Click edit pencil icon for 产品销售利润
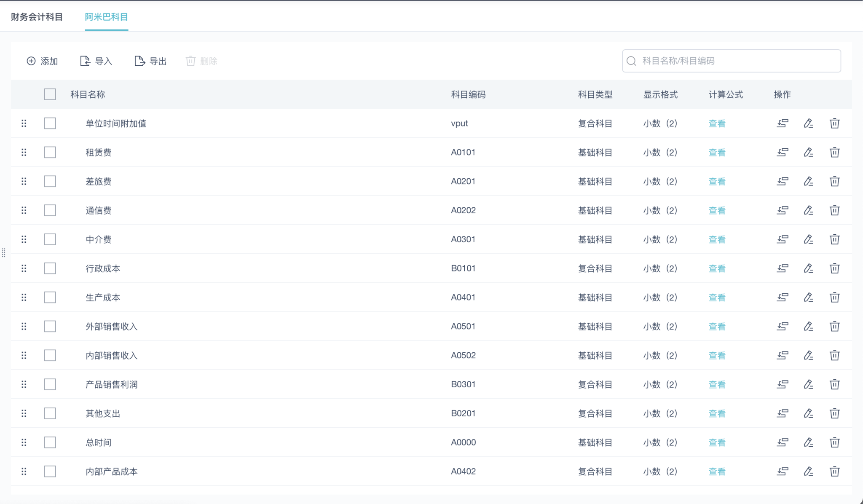863x504 pixels. (808, 384)
